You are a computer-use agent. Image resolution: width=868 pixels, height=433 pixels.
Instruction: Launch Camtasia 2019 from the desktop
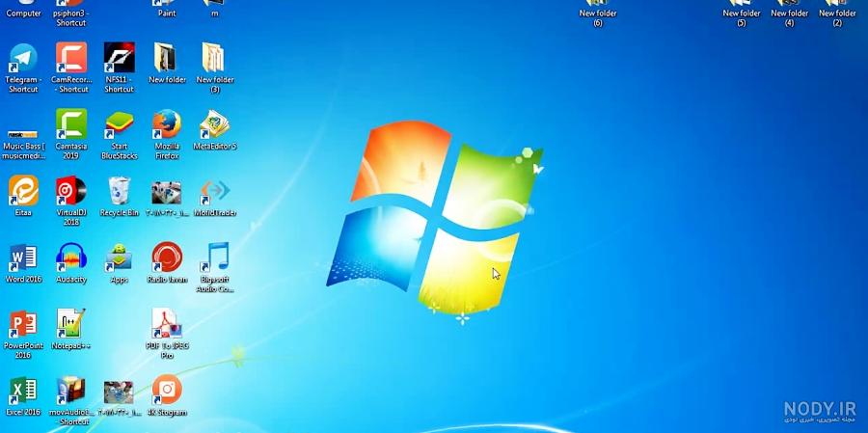[71, 124]
